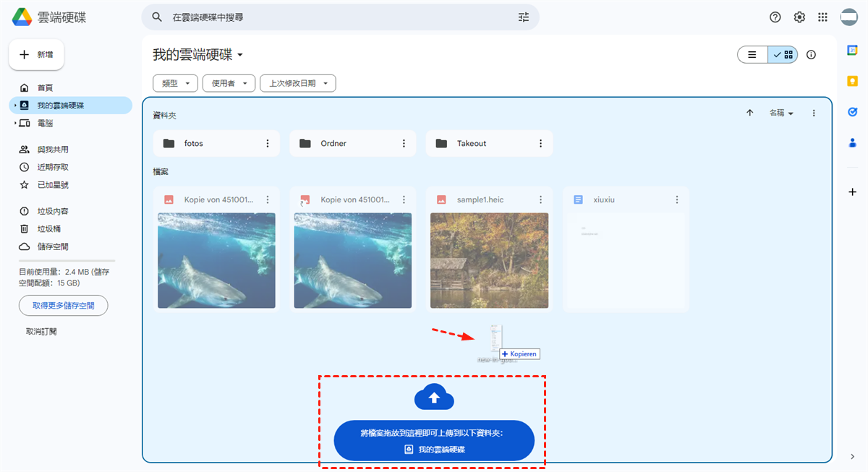Open the fotos folder
Image resolution: width=868 pixels, height=472 pixels.
coord(216,143)
